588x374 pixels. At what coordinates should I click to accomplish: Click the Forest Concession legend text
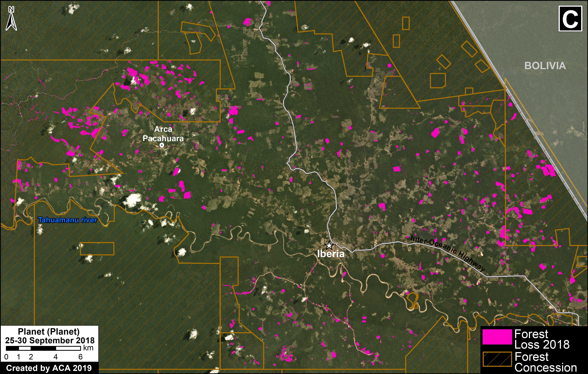click(546, 362)
